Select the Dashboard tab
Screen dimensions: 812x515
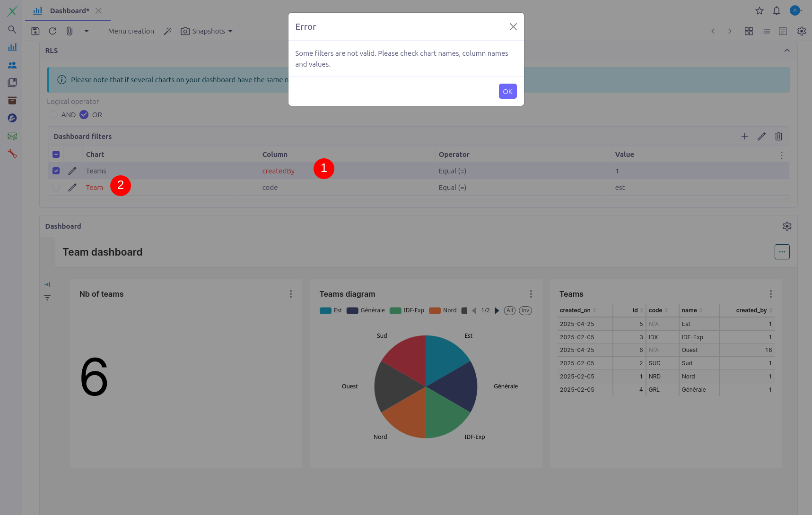click(69, 11)
